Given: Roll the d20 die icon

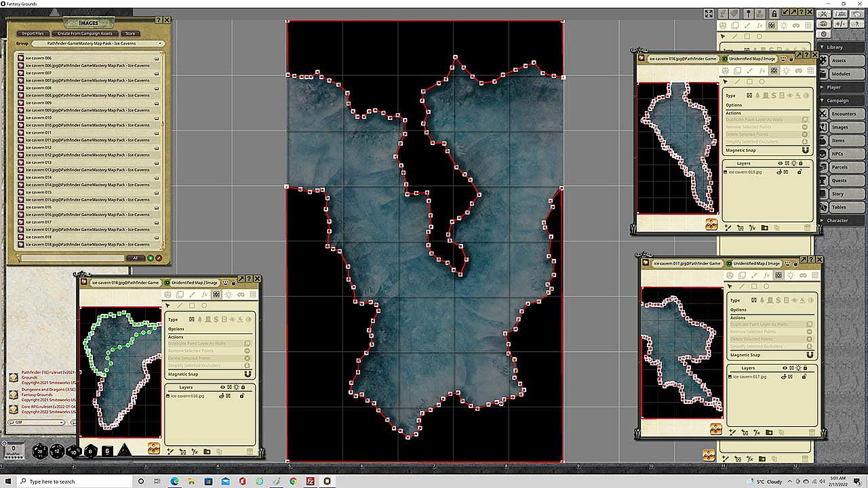Looking at the screenshot, I should 41,451.
